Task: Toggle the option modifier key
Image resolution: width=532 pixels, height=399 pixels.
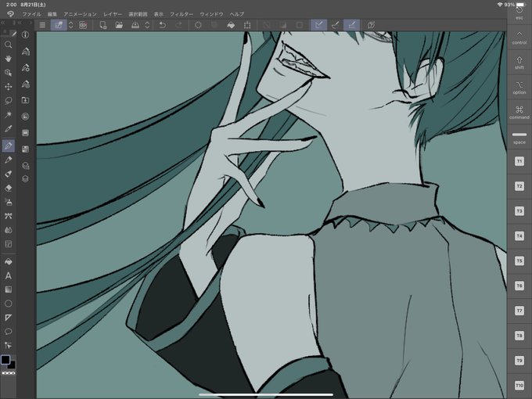Action: click(519, 87)
